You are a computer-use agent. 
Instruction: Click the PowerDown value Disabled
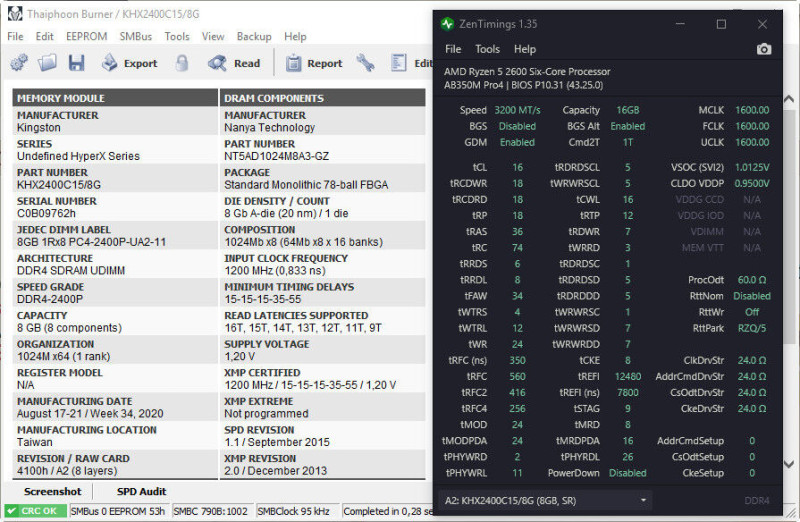(628, 473)
